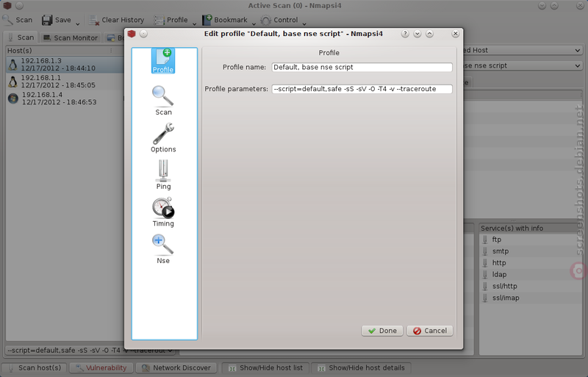
Task: Open the Options wrench section
Action: 163,137
